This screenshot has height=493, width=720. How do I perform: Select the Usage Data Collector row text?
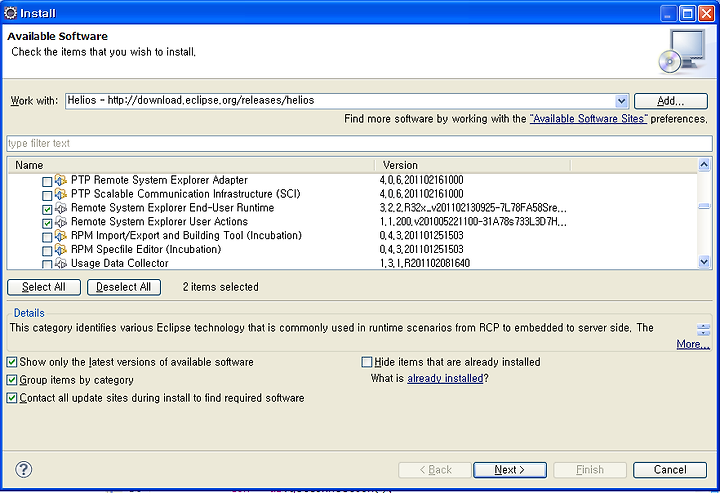pos(119,263)
